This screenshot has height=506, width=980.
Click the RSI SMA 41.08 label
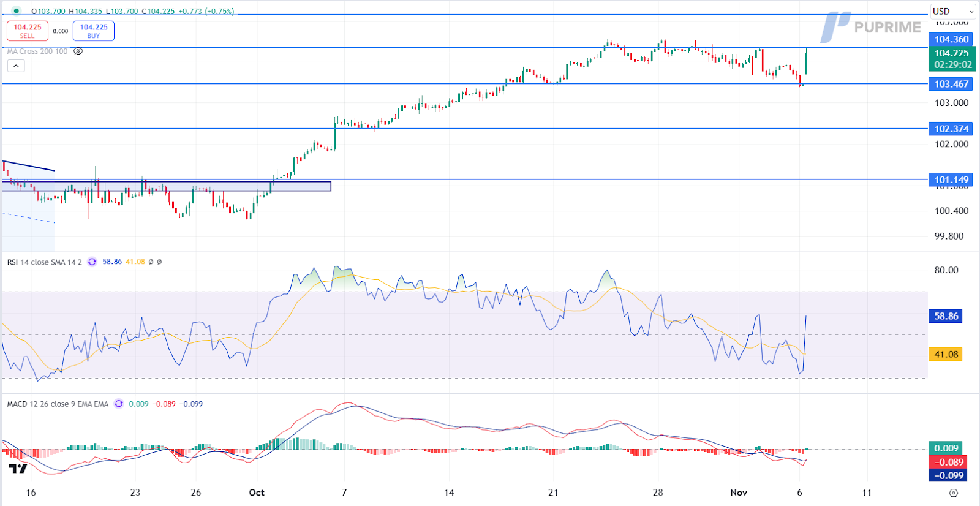(x=946, y=354)
